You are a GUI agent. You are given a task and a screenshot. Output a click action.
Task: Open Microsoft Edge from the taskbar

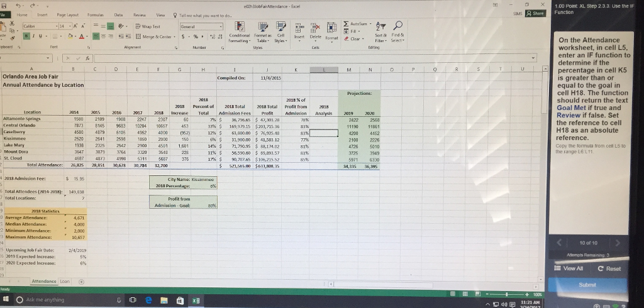pyautogui.click(x=147, y=300)
